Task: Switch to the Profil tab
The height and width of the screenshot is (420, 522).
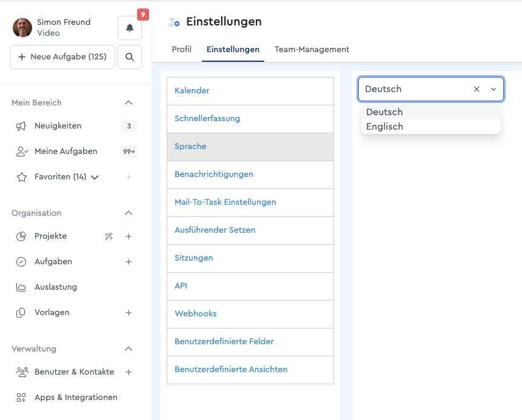Action: [181, 50]
